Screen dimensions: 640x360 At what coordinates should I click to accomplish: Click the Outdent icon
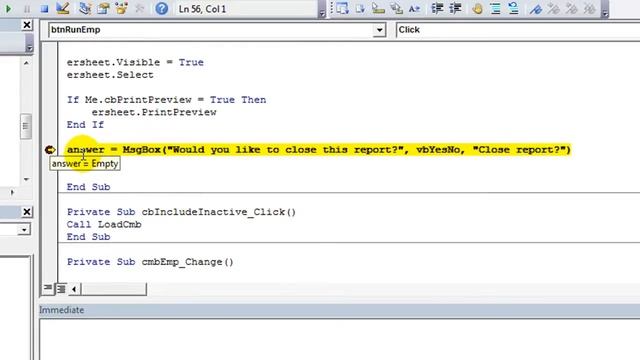(x=455, y=8)
